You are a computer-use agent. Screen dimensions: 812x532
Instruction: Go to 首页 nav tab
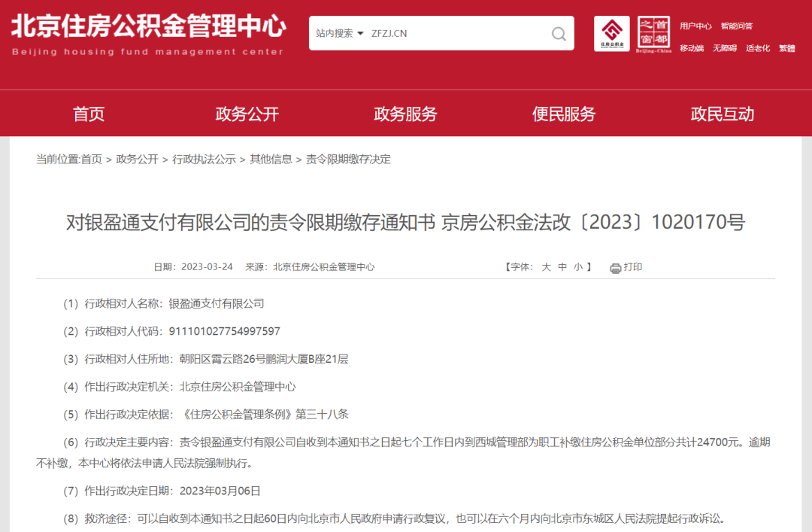89,114
